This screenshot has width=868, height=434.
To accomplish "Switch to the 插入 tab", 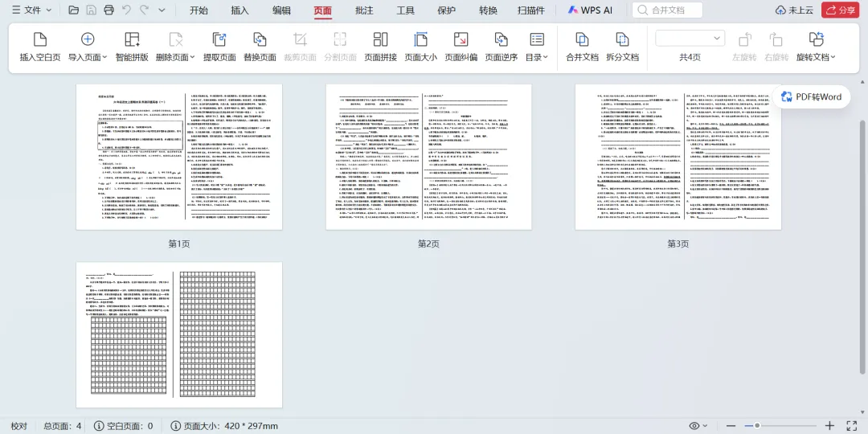I will point(240,10).
